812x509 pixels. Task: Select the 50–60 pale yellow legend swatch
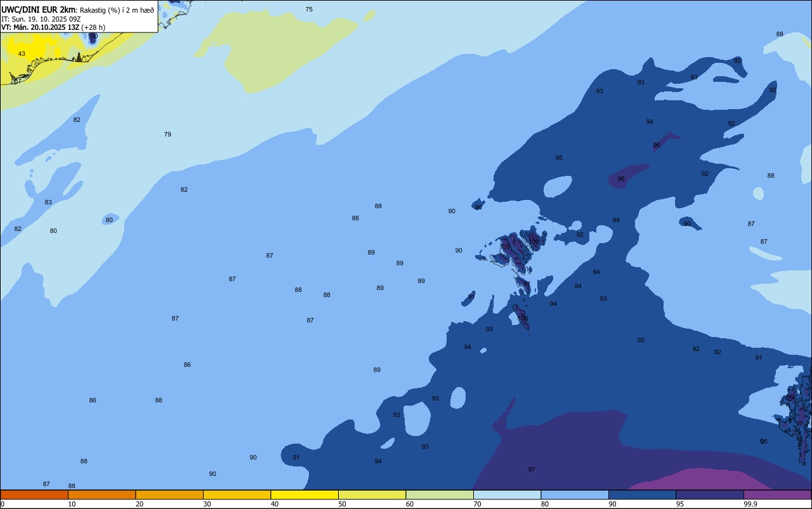click(x=372, y=494)
